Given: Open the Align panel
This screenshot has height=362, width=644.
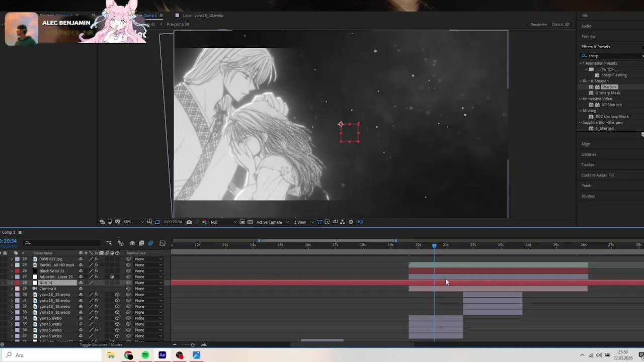Looking at the screenshot, I should (586, 144).
